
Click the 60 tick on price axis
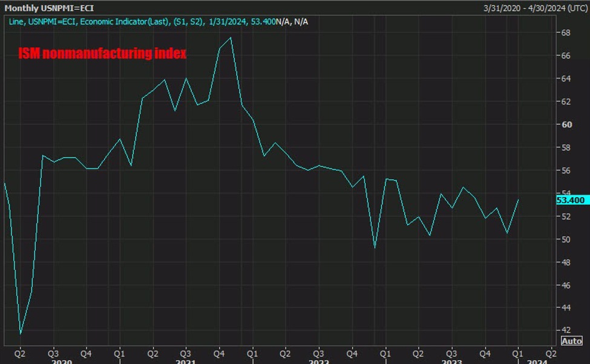pyautogui.click(x=566, y=125)
